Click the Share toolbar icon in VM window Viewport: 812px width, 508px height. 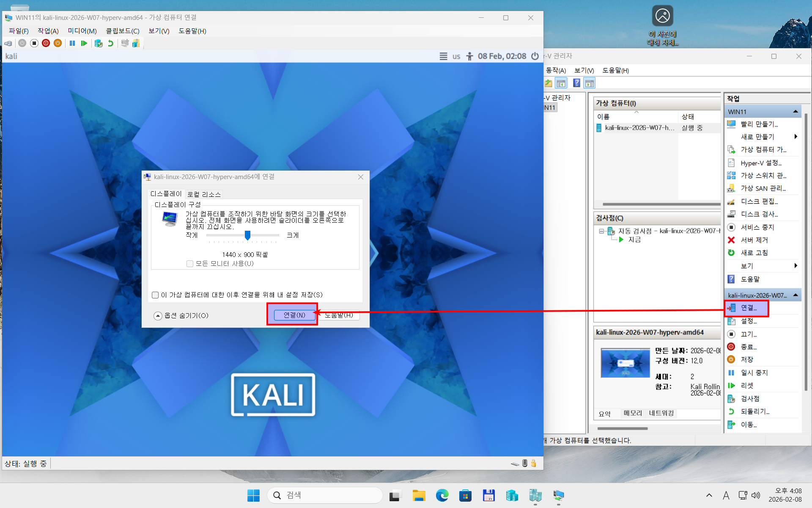(x=136, y=43)
